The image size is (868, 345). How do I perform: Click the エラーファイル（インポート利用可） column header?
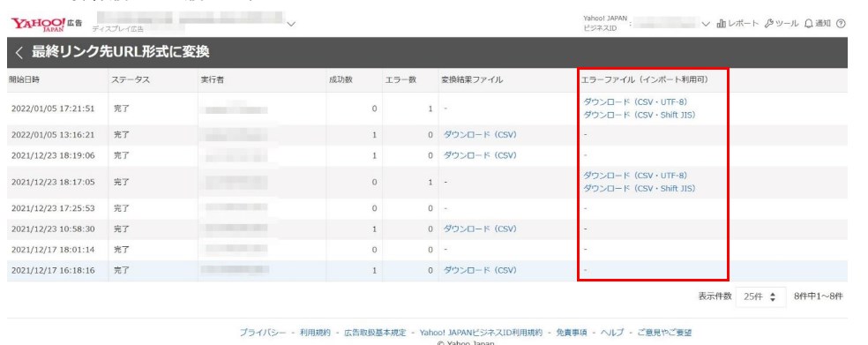coord(645,79)
